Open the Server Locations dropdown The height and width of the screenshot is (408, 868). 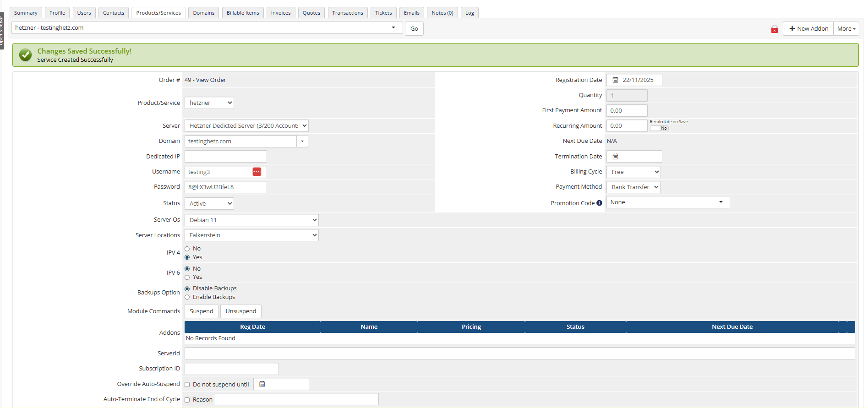pos(251,235)
